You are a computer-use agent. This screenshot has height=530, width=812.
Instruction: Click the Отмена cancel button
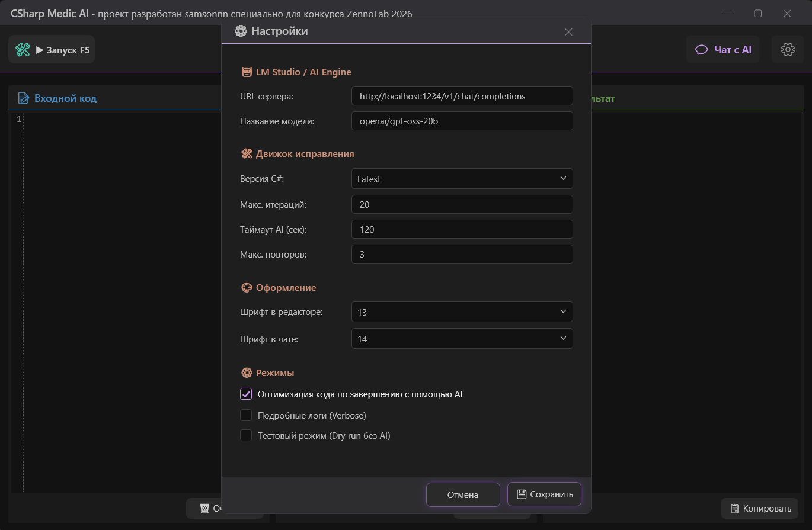(x=462, y=495)
